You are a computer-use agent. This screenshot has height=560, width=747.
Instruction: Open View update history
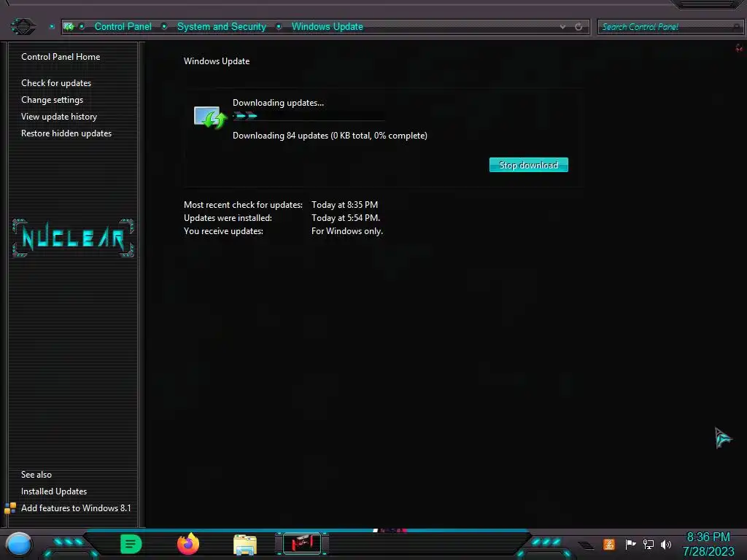59,116
